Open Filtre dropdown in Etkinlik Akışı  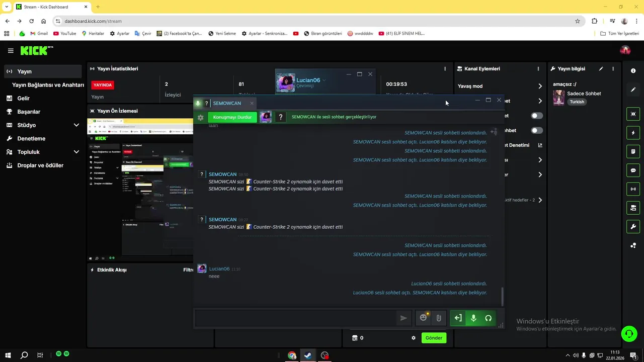tap(188, 270)
